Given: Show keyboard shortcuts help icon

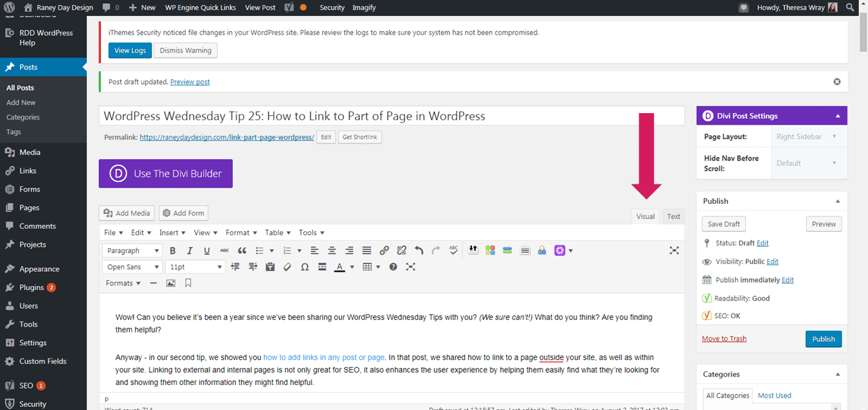Looking at the screenshot, I should coord(393,267).
